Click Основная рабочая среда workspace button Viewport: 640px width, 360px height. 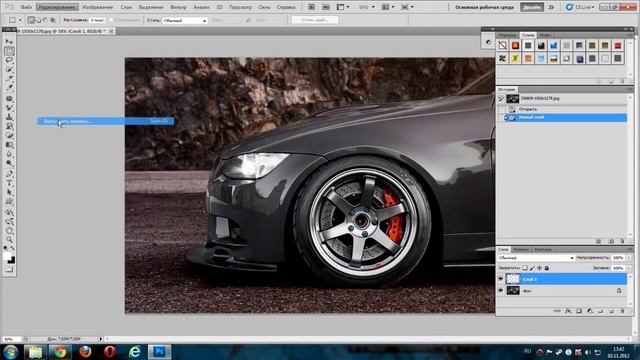[484, 7]
